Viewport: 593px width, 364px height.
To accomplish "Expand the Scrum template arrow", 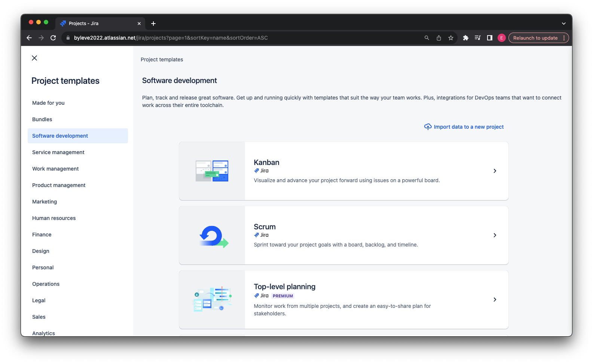I will pos(495,235).
